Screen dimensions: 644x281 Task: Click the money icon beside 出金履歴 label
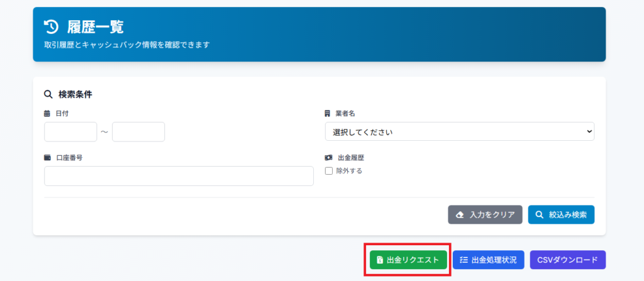328,158
